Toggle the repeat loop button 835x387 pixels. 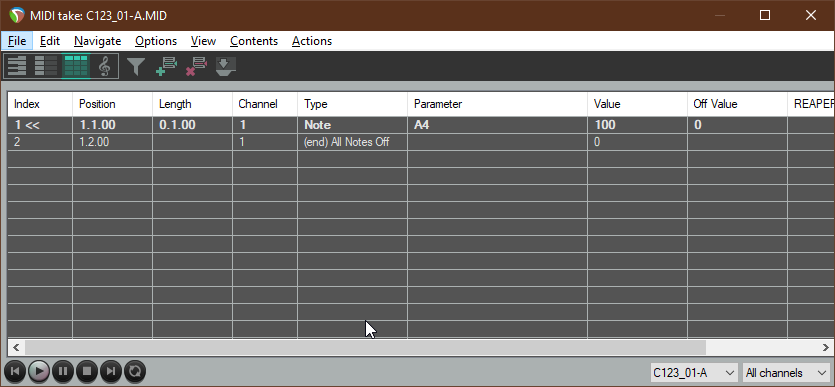135,371
